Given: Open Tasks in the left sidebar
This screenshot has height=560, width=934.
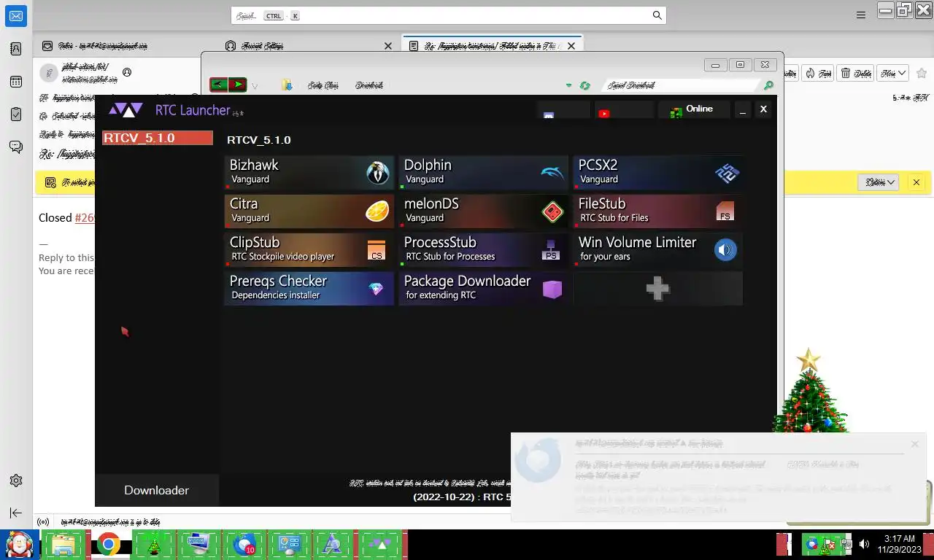Looking at the screenshot, I should (x=16, y=114).
